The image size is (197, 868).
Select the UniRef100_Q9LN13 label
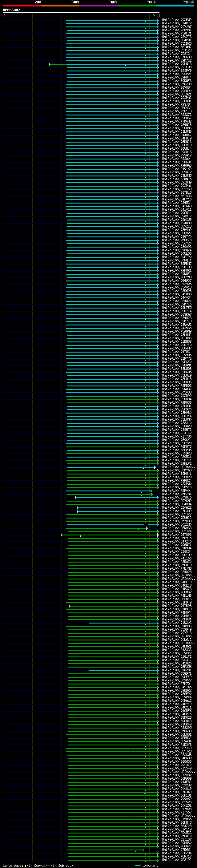click(x=177, y=64)
